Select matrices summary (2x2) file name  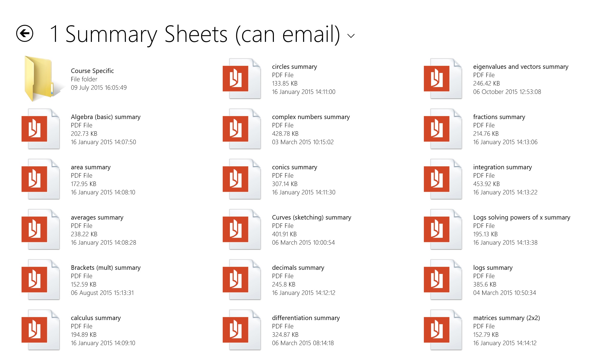506,318
